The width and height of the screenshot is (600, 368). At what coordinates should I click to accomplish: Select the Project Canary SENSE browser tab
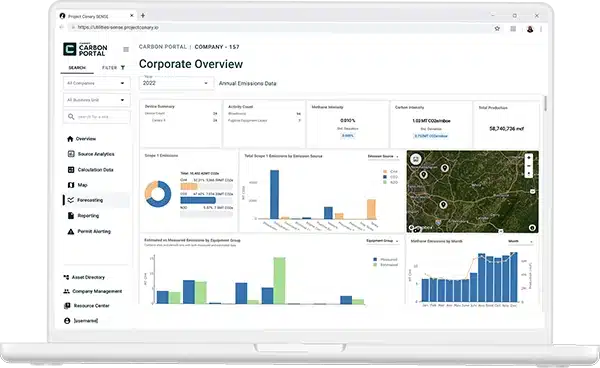click(97, 16)
